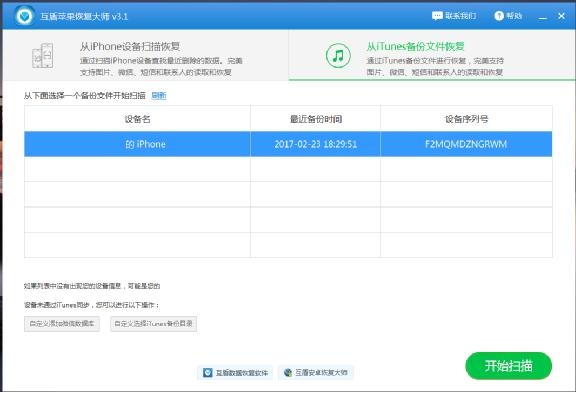The image size is (576, 393).
Task: Click serial number F2MQMDZNGRWM cell
Action: 466,144
